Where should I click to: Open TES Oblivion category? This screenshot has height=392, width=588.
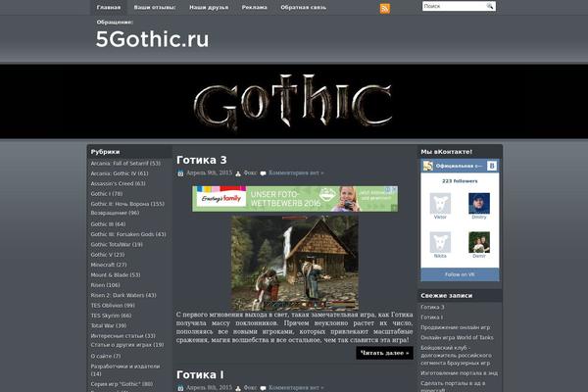pyautogui.click(x=113, y=305)
